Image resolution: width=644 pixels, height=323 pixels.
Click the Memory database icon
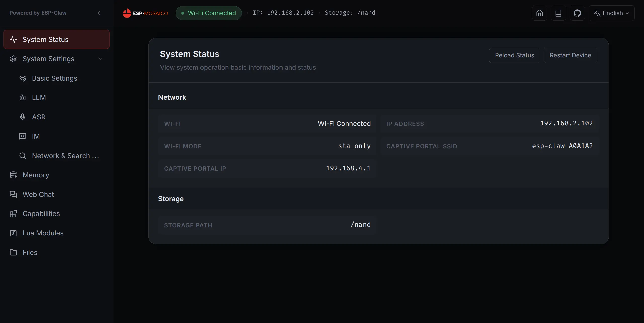pos(13,175)
